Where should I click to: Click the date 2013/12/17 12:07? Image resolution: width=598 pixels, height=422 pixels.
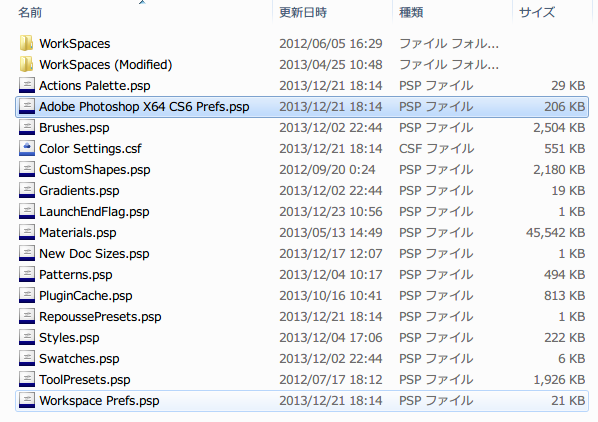point(331,254)
